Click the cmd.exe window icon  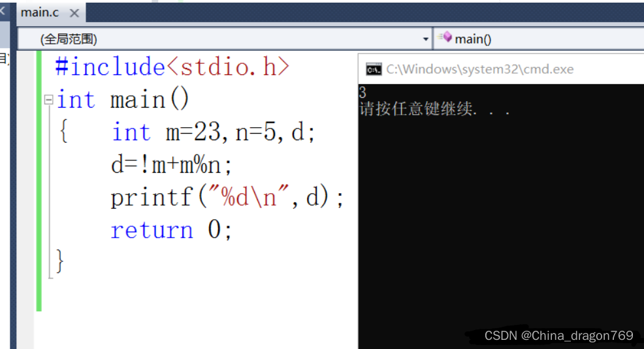tap(374, 69)
